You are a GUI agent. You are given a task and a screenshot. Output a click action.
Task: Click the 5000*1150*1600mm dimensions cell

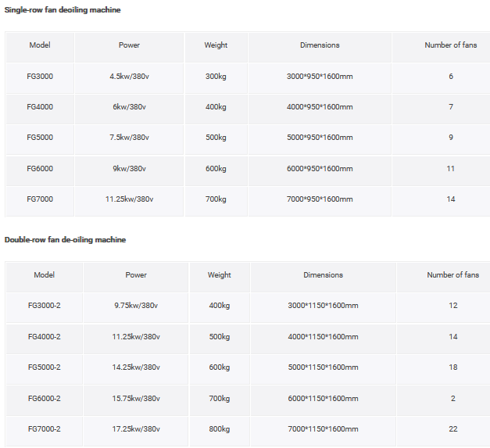(323, 367)
